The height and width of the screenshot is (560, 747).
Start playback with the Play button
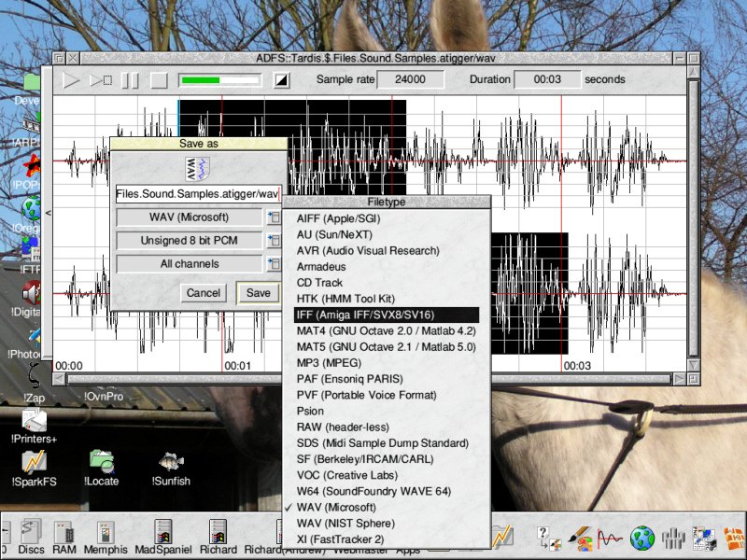tap(71, 80)
